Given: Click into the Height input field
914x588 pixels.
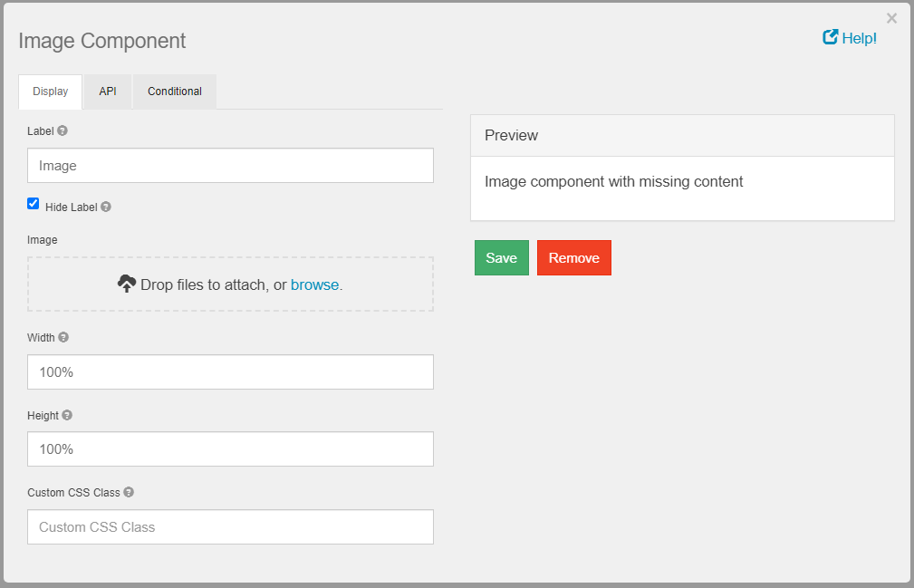Looking at the screenshot, I should tap(230, 449).
